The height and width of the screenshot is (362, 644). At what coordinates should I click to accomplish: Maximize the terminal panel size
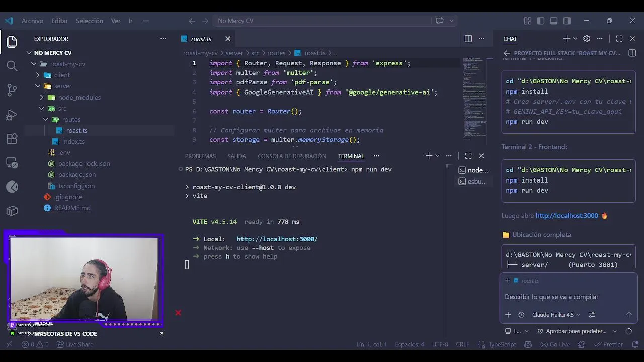[x=468, y=156]
